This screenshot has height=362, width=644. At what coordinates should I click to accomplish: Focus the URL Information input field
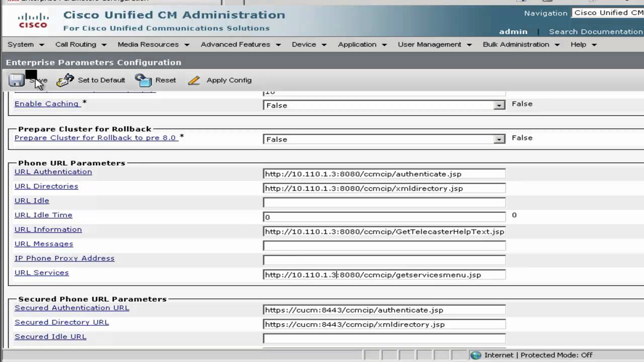(x=384, y=232)
